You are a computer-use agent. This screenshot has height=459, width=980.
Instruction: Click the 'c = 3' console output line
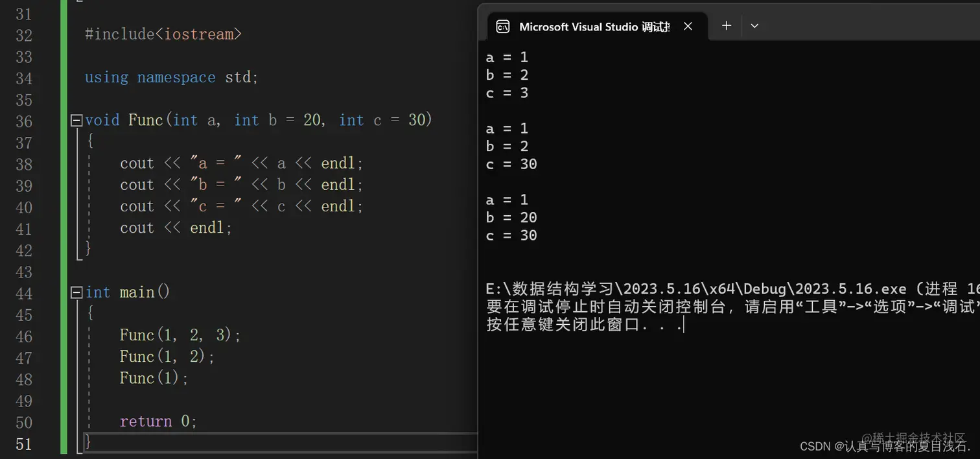[x=507, y=93]
